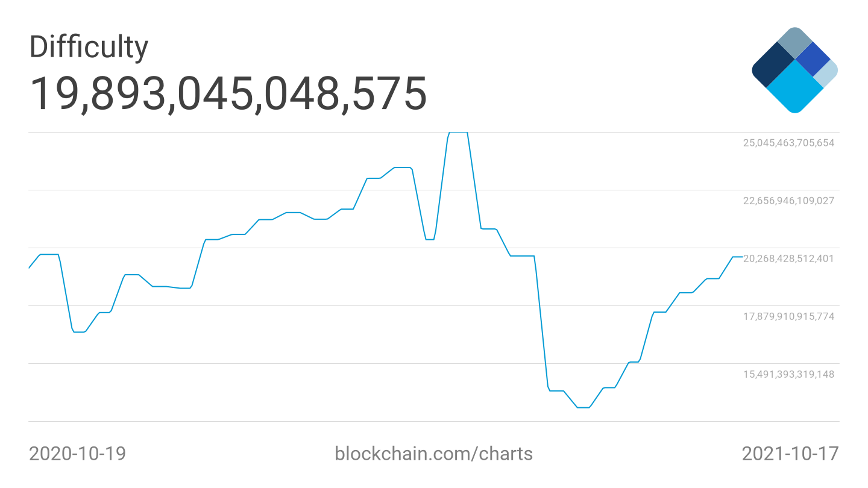Open the blockchain.com/charts link

click(x=433, y=454)
